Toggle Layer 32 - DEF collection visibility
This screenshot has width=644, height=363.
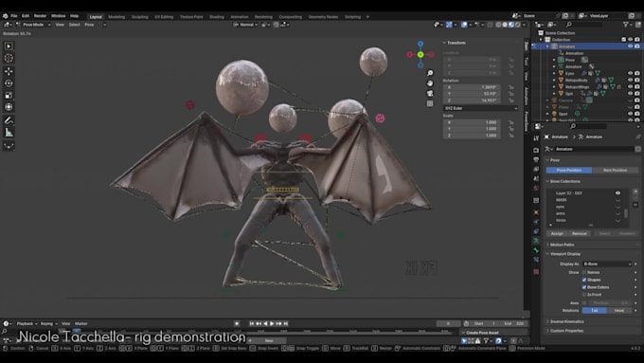[617, 192]
